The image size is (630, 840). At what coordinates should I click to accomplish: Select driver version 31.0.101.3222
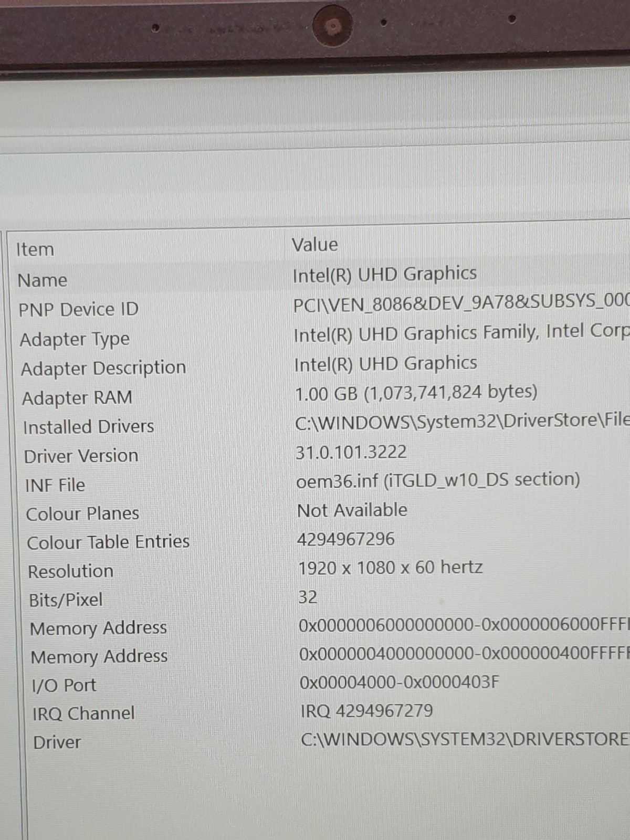(x=351, y=452)
